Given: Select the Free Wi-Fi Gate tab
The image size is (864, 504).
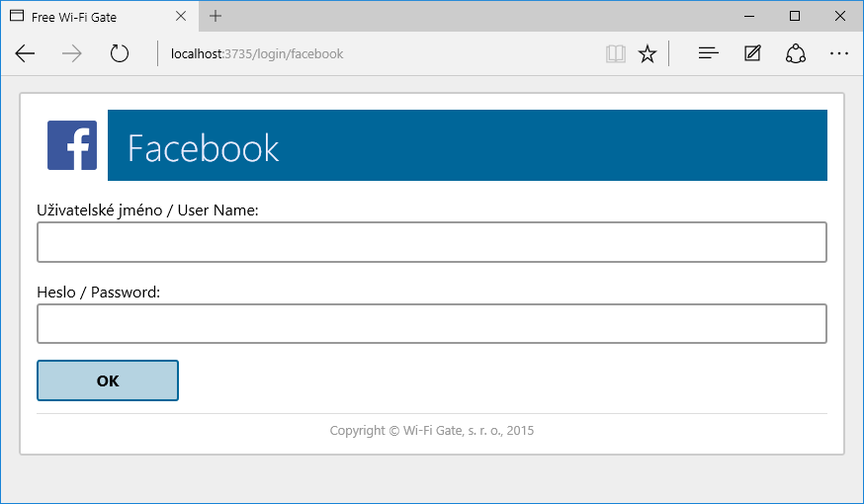Looking at the screenshot, I should [x=99, y=17].
